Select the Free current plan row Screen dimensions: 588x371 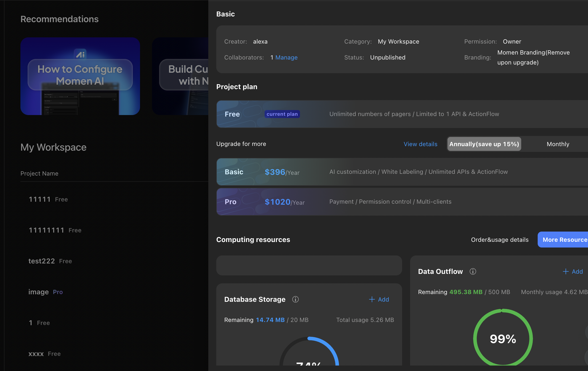[402, 114]
